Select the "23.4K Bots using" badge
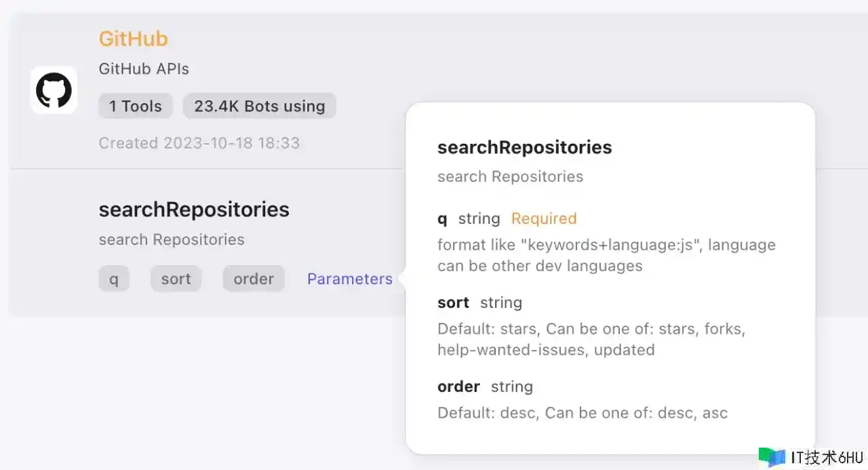The width and height of the screenshot is (868, 470). coord(259,106)
